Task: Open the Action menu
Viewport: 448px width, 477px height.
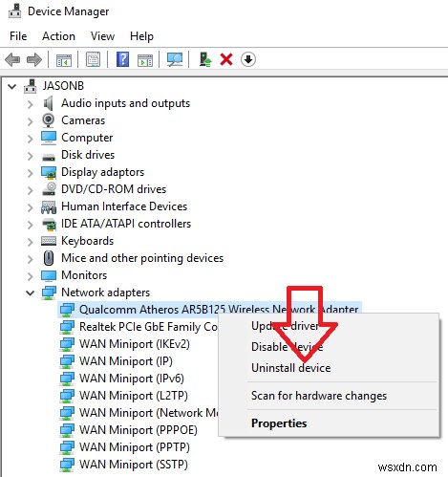Action: (x=58, y=36)
